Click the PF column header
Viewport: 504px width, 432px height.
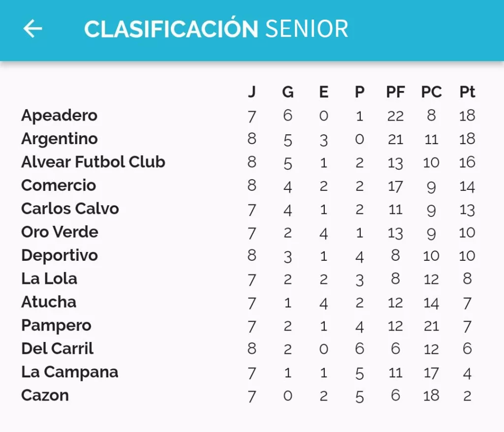[x=395, y=92]
